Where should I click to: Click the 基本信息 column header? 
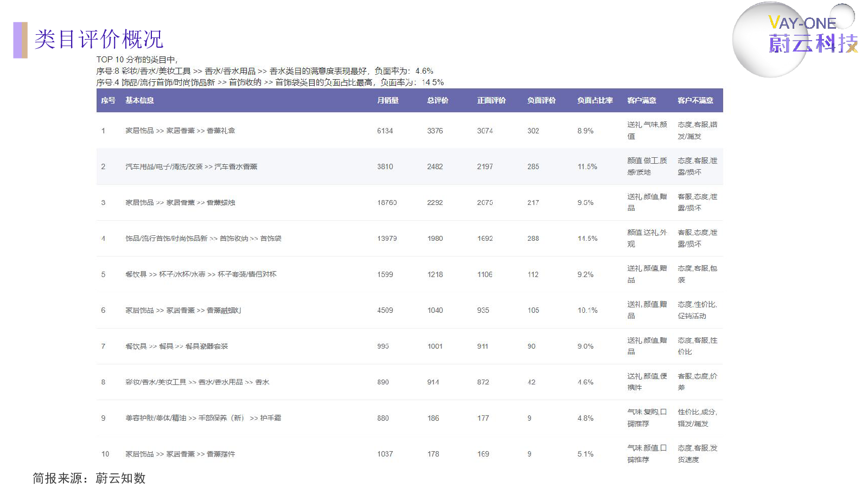coord(139,100)
